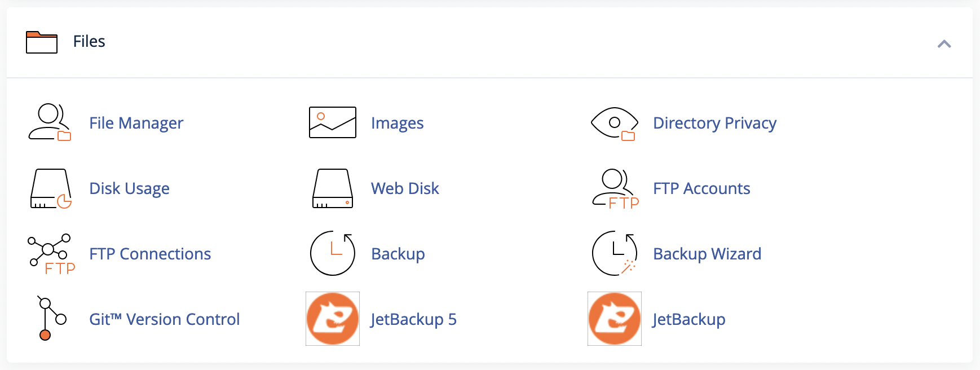Open the Backup clock icon
Image resolution: width=980 pixels, height=370 pixels.
[x=333, y=253]
